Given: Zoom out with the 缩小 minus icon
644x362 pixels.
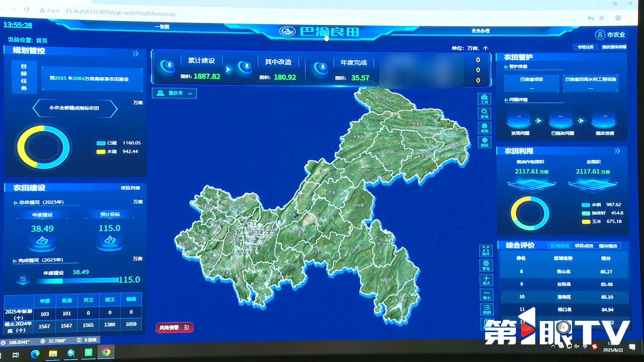Looking at the screenshot, I should pos(486,294).
